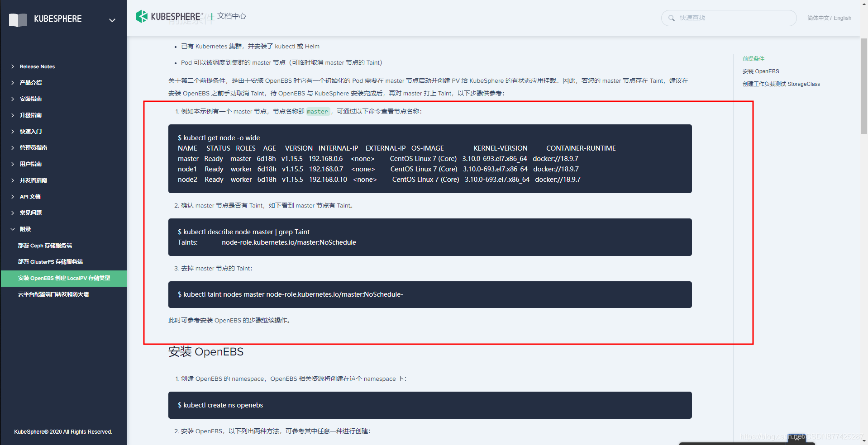Switch language to English
The height and width of the screenshot is (445, 868).
click(842, 18)
